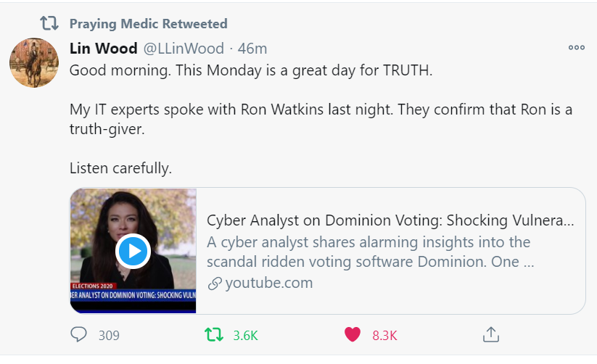The height and width of the screenshot is (364, 597).
Task: Open Lin Wood's horse profile picture
Action: [x=34, y=63]
